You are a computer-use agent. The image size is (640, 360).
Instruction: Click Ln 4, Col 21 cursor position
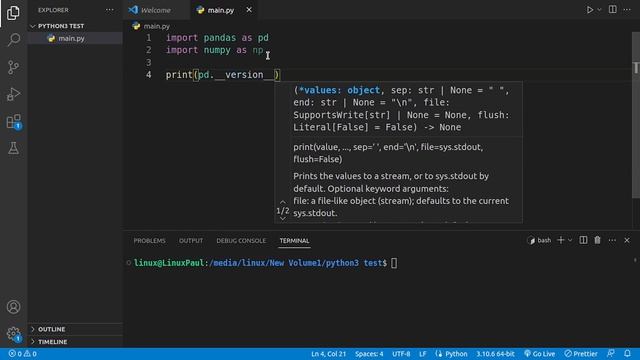(328, 354)
